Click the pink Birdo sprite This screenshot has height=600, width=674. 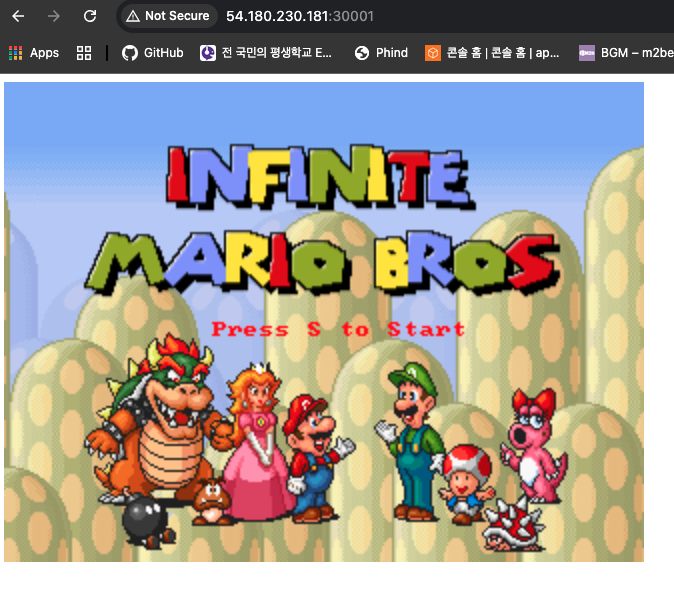point(535,445)
